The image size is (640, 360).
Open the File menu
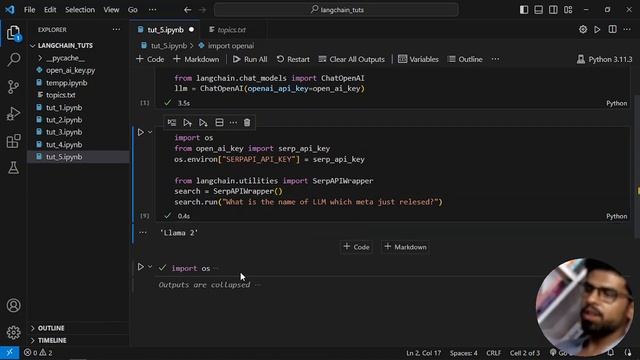[29, 10]
